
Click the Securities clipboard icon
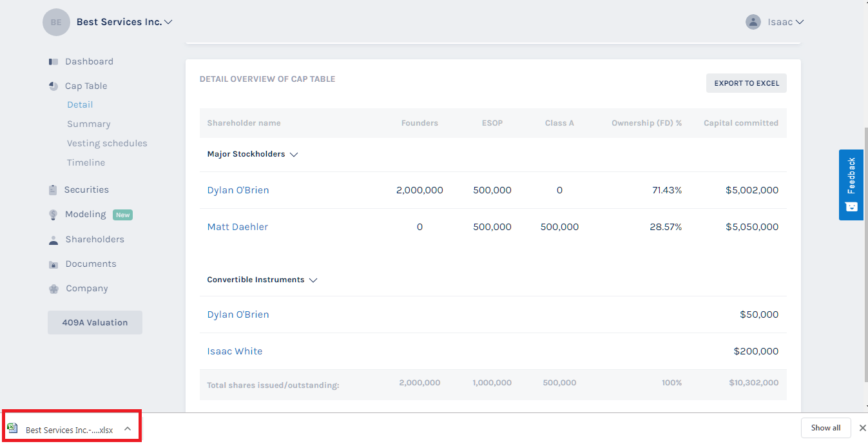(x=53, y=190)
